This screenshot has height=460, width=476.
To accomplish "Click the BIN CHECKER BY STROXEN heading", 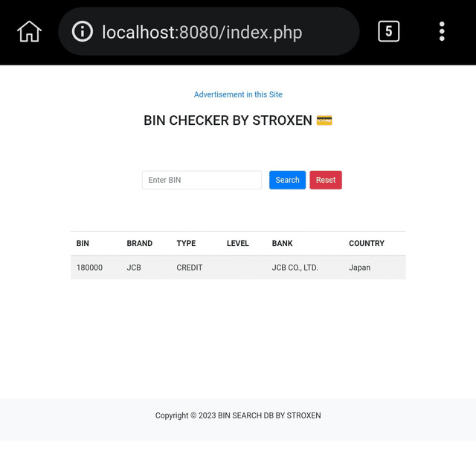I will pyautogui.click(x=228, y=120).
